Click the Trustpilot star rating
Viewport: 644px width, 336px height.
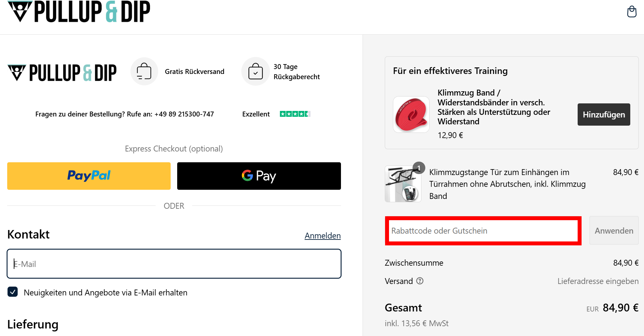295,114
